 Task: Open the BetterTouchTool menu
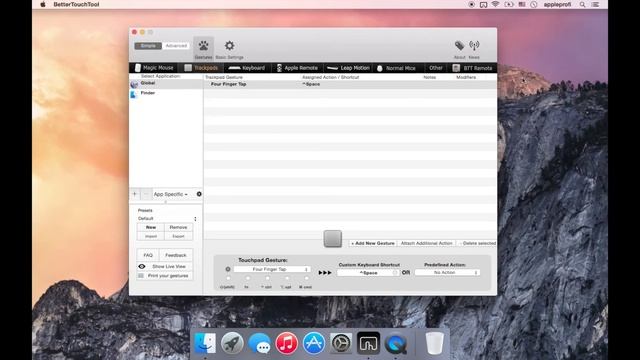click(76, 4)
